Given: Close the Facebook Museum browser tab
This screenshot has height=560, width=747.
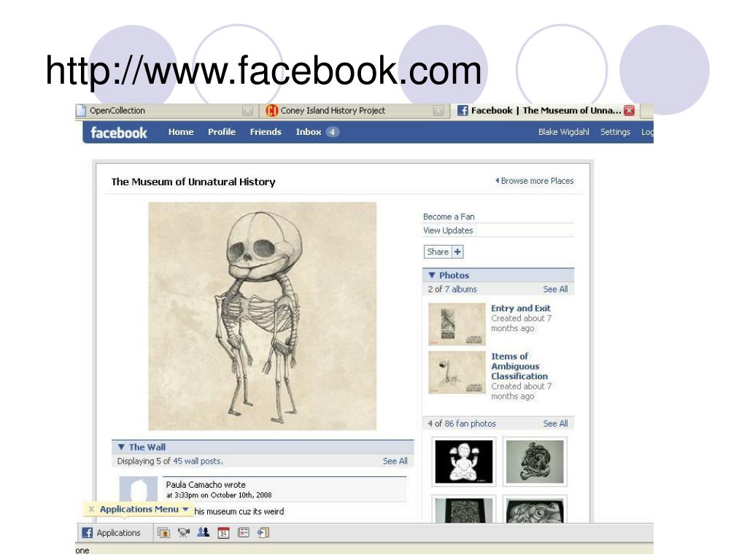Looking at the screenshot, I should pyautogui.click(x=630, y=111).
